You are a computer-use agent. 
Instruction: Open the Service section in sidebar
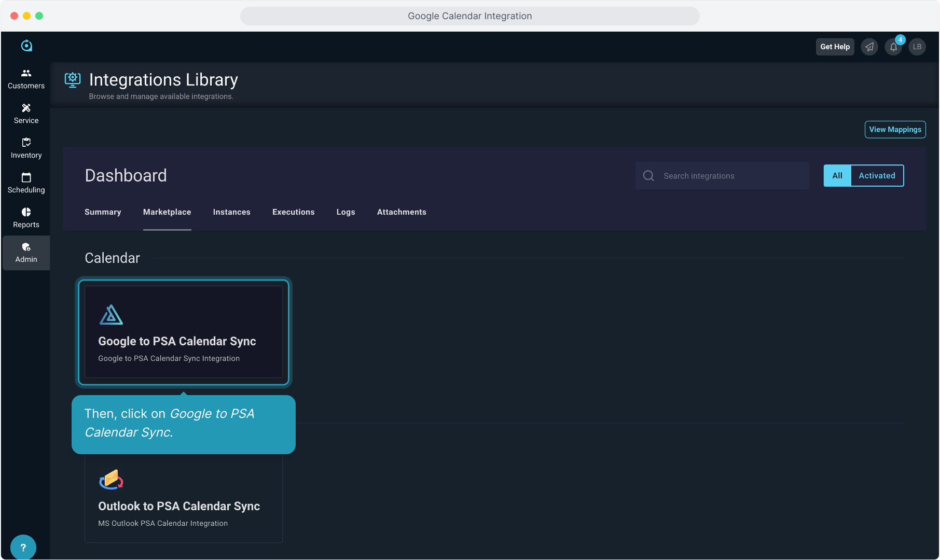(26, 114)
